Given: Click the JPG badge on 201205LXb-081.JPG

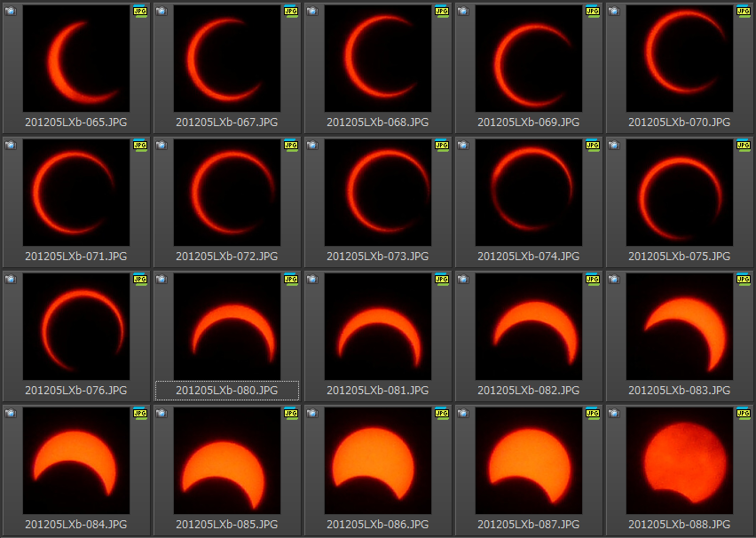Looking at the screenshot, I should tap(442, 280).
